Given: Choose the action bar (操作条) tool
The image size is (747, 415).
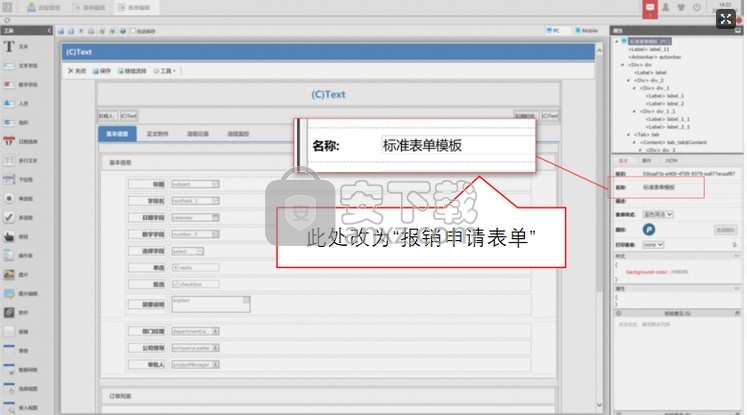Looking at the screenshot, I should [x=9, y=255].
